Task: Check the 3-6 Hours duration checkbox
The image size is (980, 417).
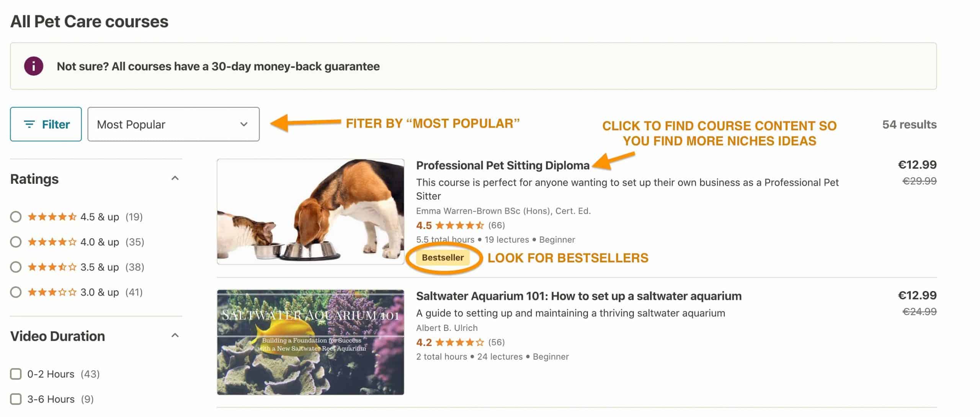Action: coord(16,399)
